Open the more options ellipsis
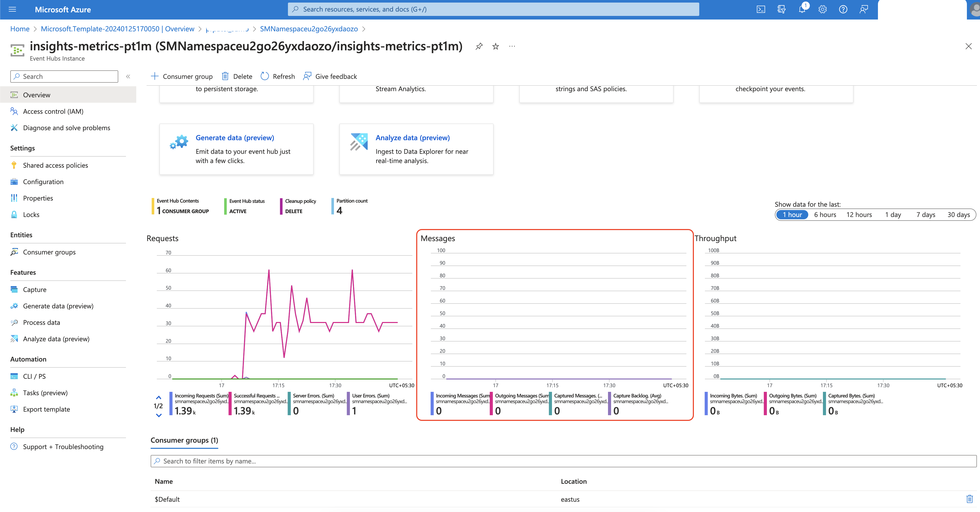980x512 pixels. click(512, 46)
